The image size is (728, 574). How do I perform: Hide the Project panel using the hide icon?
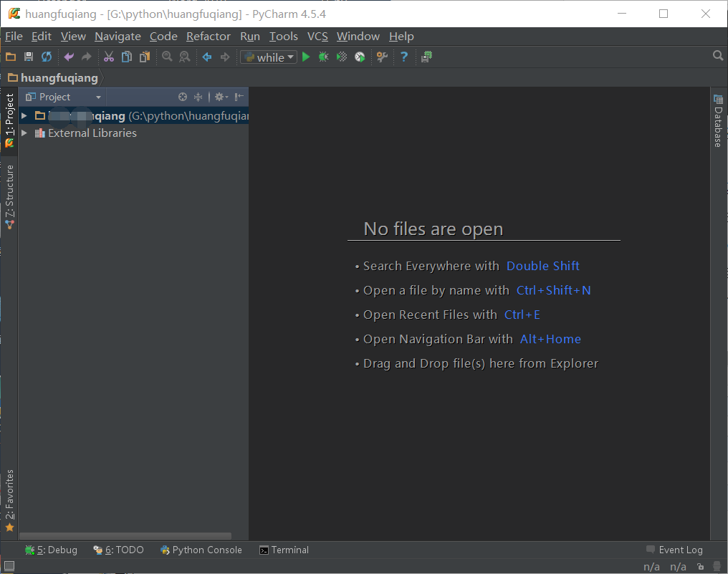click(239, 97)
